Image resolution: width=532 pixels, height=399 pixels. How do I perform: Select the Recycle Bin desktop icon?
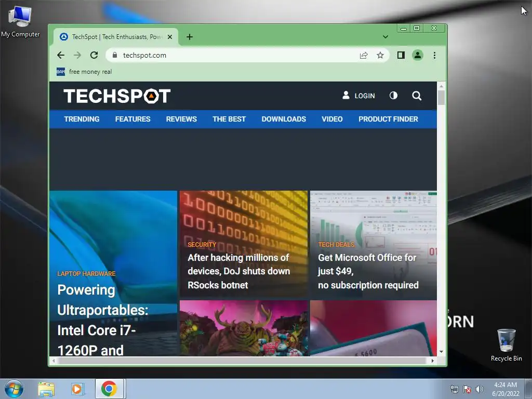506,345
